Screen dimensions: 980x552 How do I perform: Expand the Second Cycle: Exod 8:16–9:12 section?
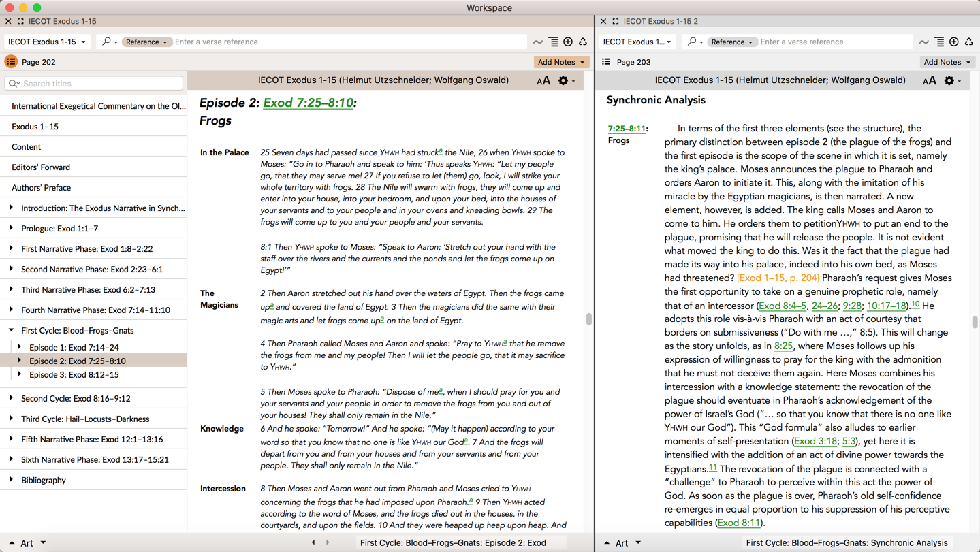point(11,398)
